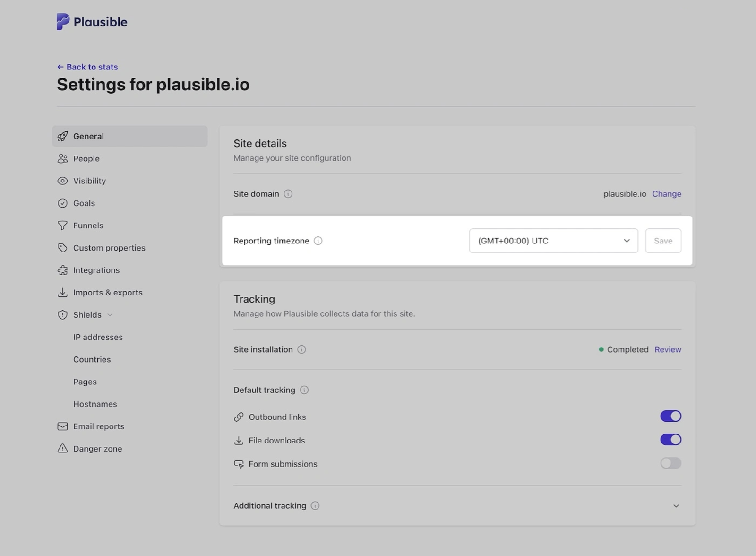The width and height of the screenshot is (756, 556).
Task: Disable the Outbound links tracking toggle
Action: 670,416
